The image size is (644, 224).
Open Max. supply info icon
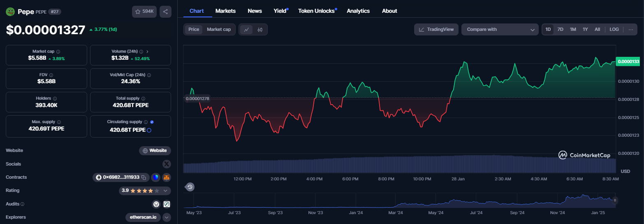click(x=59, y=122)
